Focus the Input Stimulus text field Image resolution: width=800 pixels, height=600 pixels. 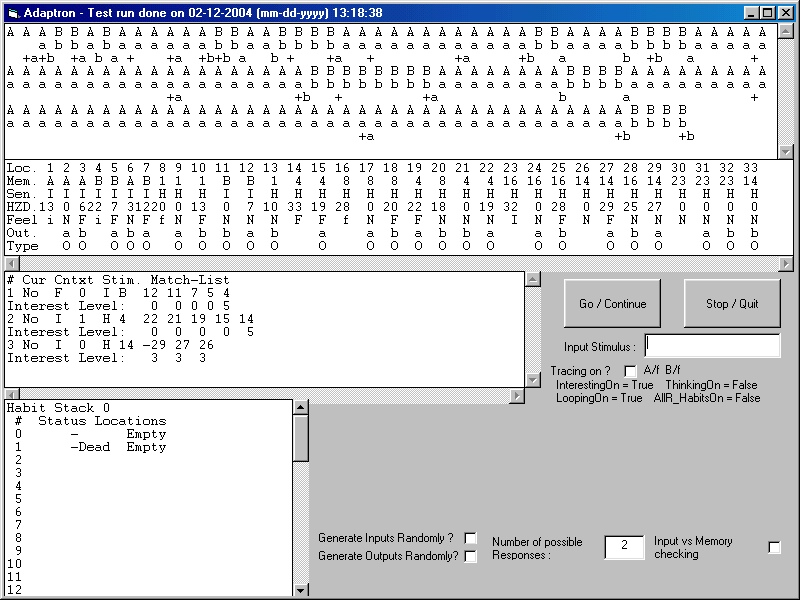click(x=712, y=346)
